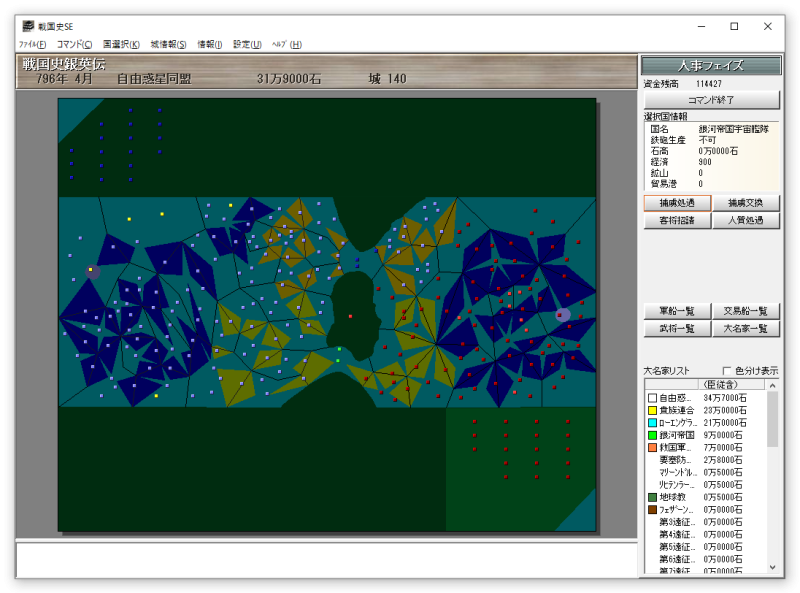Select the purple circled marker with red dot
Viewport: 800px width, 593px height.
563,315
